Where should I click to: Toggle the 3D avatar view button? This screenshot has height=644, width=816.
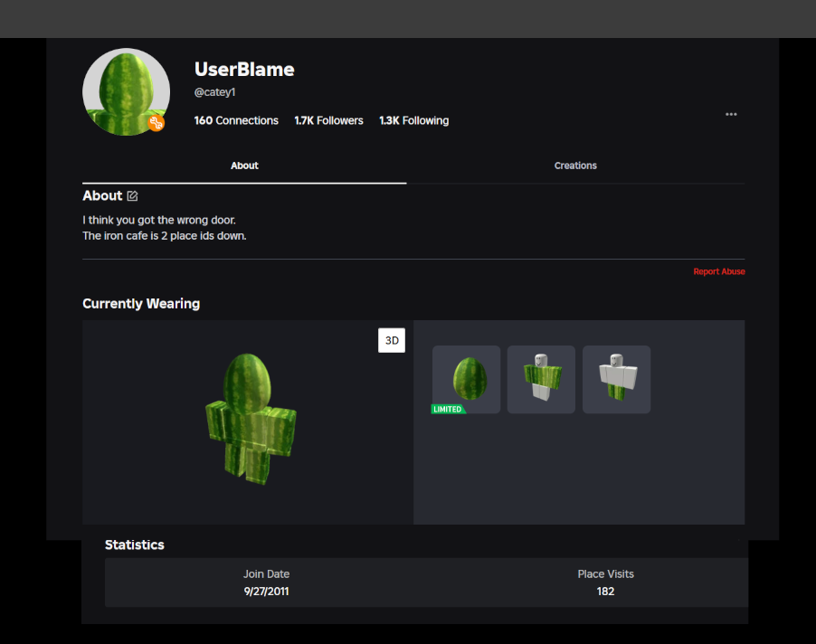tap(392, 340)
